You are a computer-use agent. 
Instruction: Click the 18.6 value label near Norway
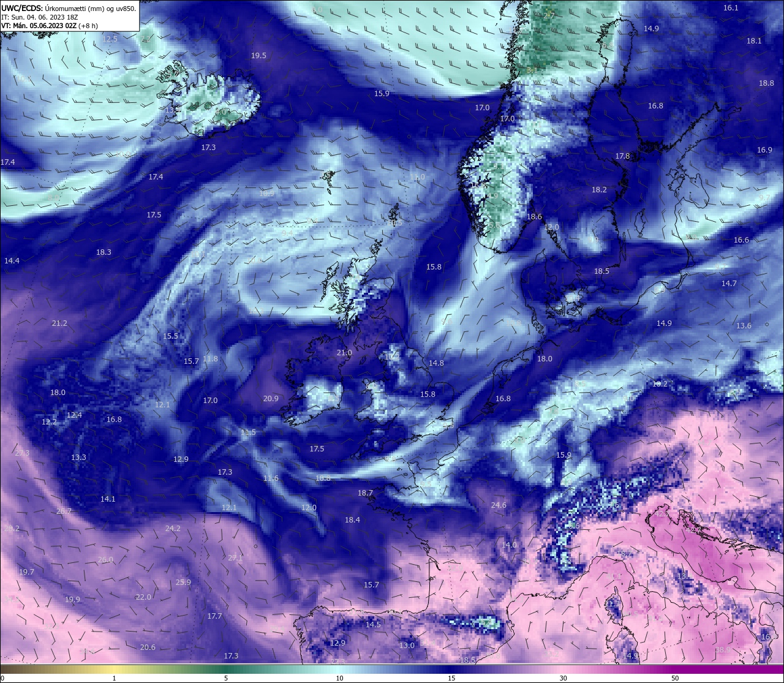[x=534, y=217]
